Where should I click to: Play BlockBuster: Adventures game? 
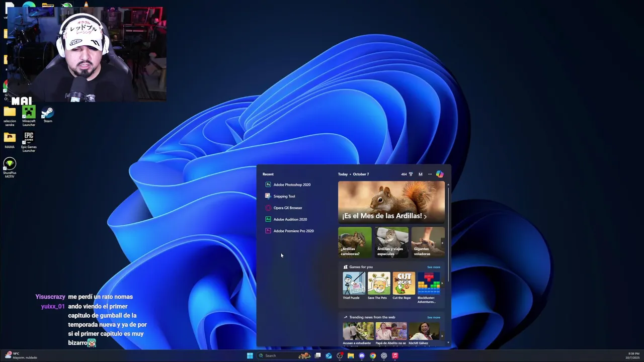[x=429, y=288]
